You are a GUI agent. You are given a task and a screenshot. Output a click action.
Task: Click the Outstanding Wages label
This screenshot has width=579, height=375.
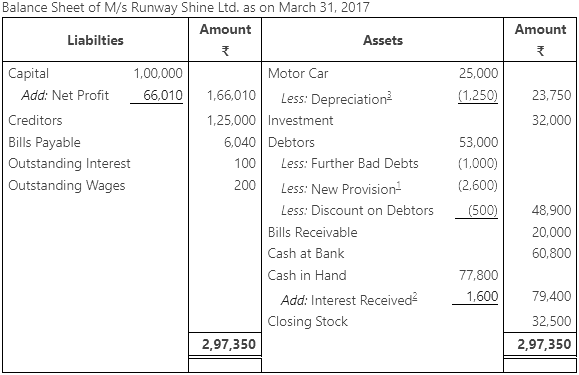click(x=67, y=186)
